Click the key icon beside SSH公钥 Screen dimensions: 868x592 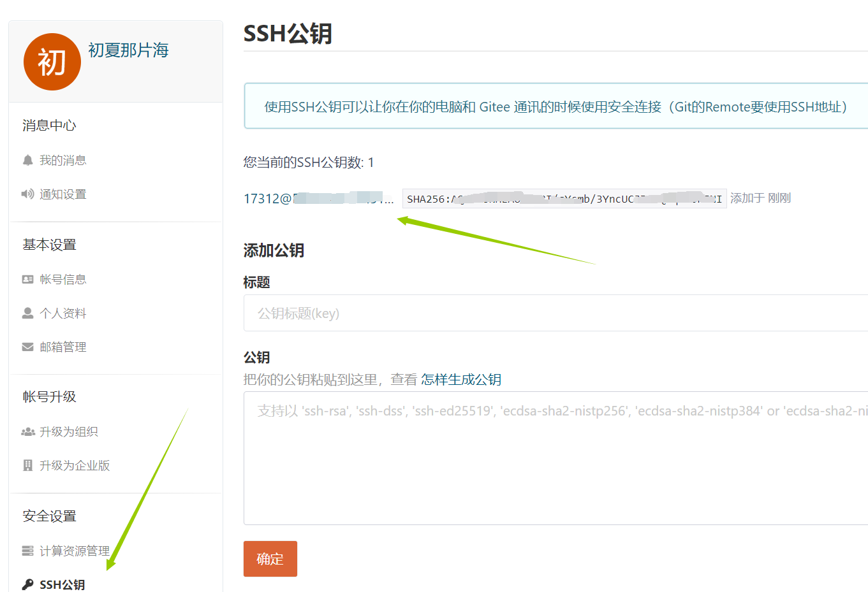(27, 584)
